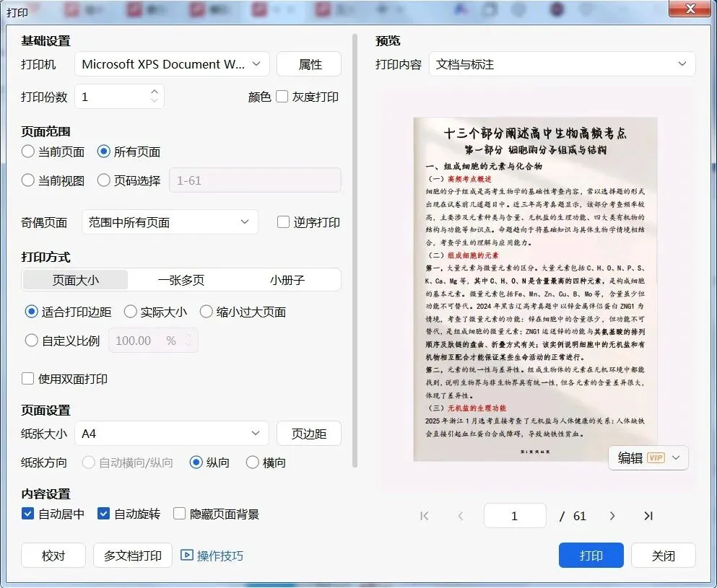Open the 奇偶页面 dropdown

[170, 222]
